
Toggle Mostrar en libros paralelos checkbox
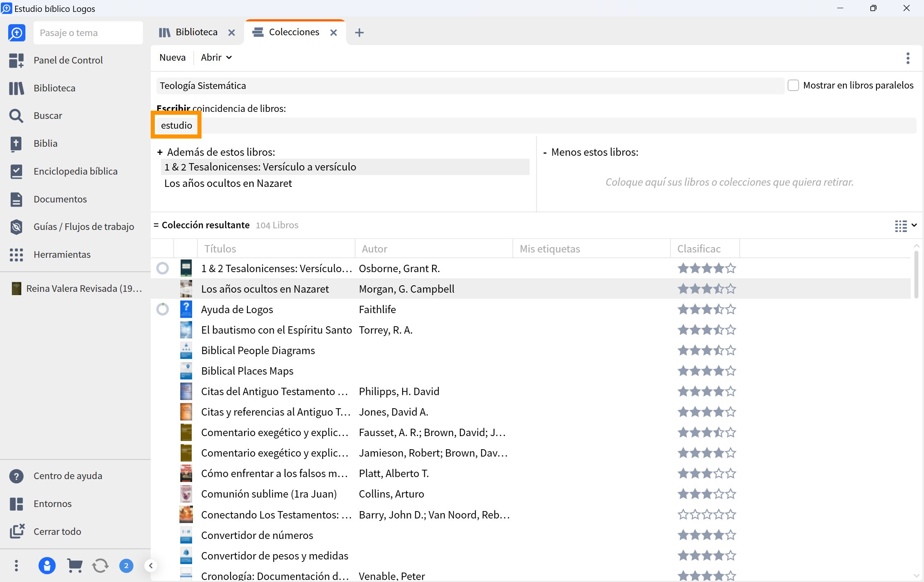[x=793, y=85]
